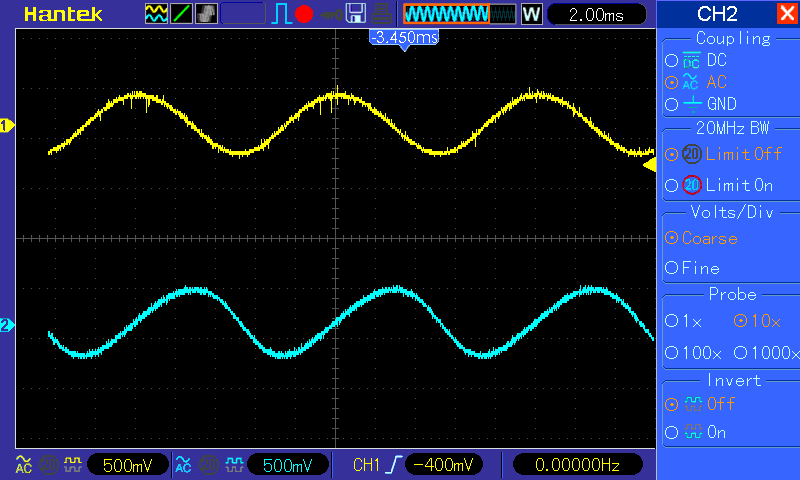Click the rising edge trigger slope icon
This screenshot has height=480, width=800.
pos(394,465)
